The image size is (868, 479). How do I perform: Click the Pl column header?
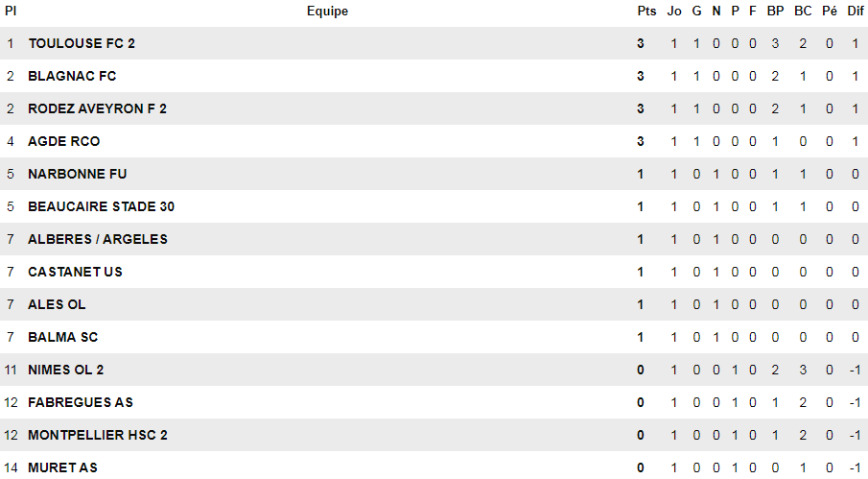[11, 12]
